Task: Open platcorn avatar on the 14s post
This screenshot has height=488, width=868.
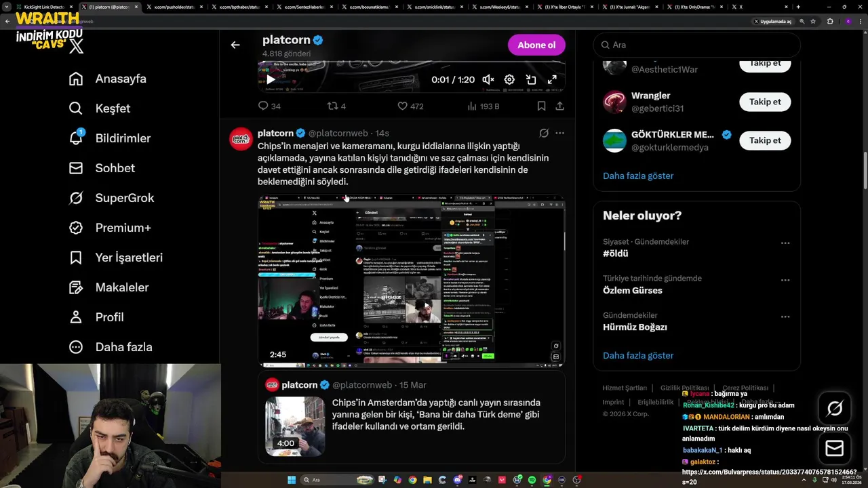Action: 241,138
